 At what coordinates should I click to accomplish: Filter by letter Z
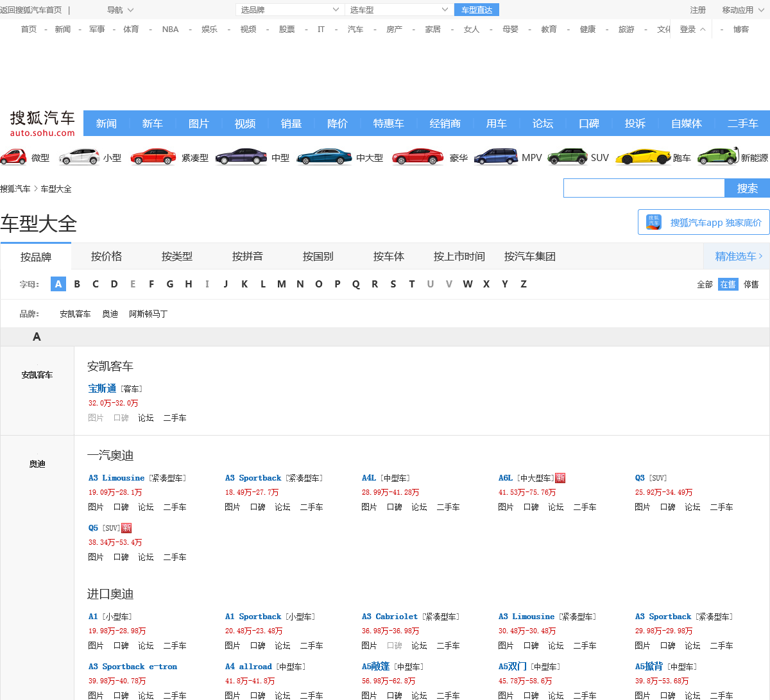tap(524, 284)
